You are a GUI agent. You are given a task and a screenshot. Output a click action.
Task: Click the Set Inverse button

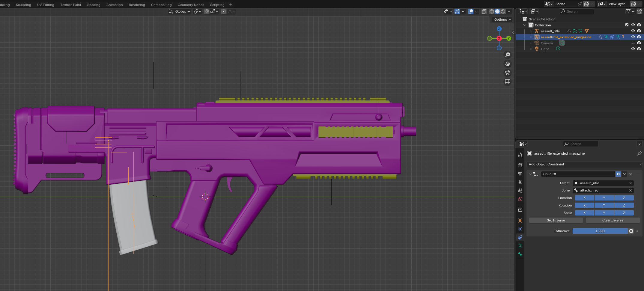(556, 220)
